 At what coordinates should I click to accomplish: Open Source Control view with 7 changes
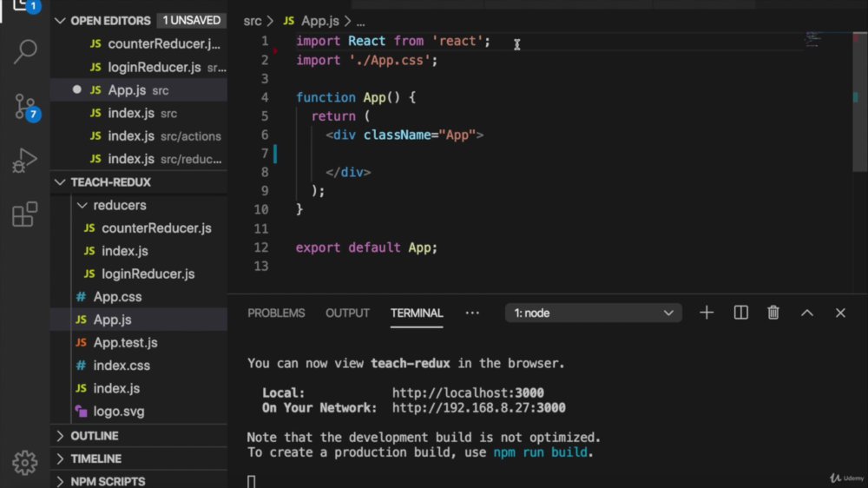point(25,107)
